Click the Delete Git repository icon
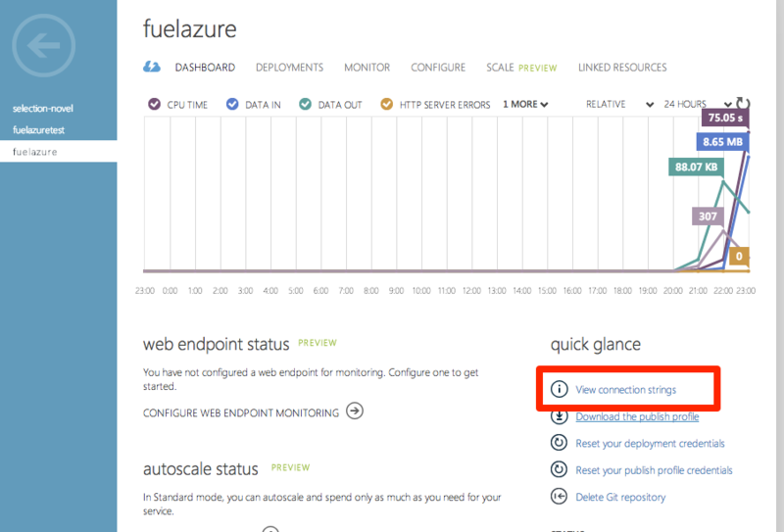 click(559, 496)
